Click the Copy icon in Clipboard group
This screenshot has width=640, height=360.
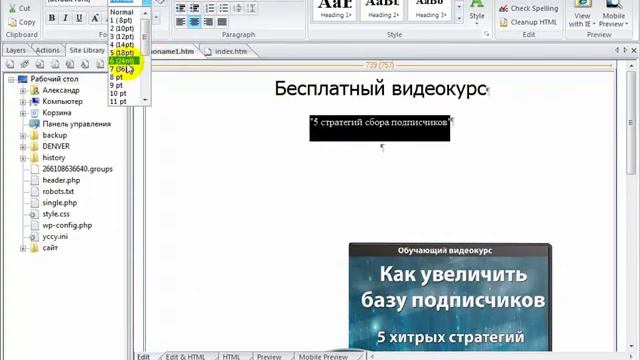pos(12,22)
